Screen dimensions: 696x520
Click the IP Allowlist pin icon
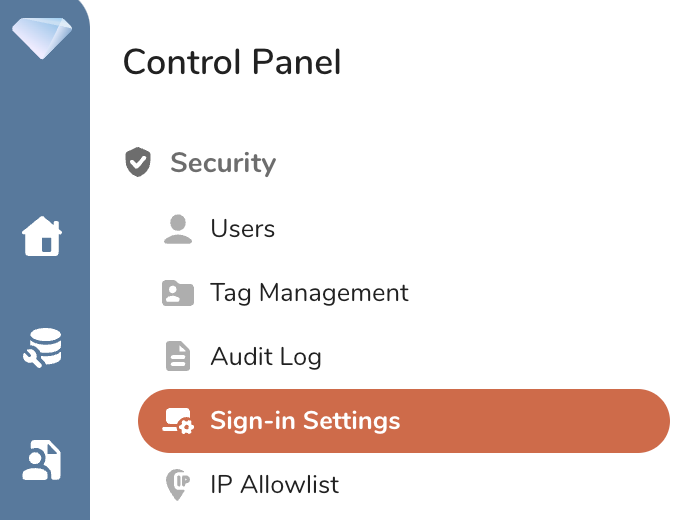[177, 485]
